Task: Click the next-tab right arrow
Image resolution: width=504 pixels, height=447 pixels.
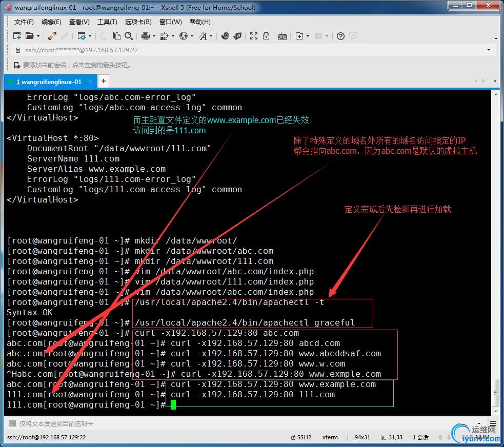Action: pyautogui.click(x=483, y=81)
